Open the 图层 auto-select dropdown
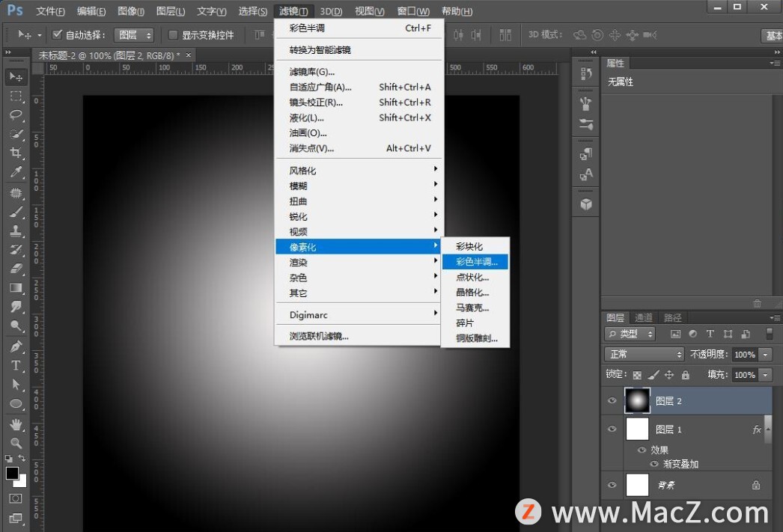This screenshot has width=783, height=532. point(134,35)
